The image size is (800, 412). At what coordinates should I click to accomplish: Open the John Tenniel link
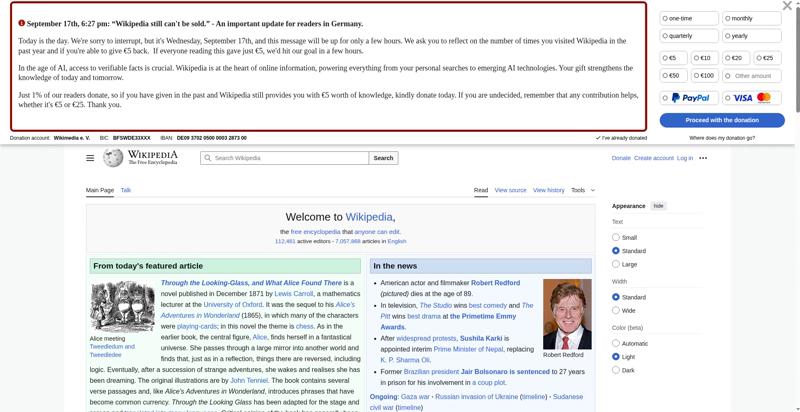coord(249,380)
